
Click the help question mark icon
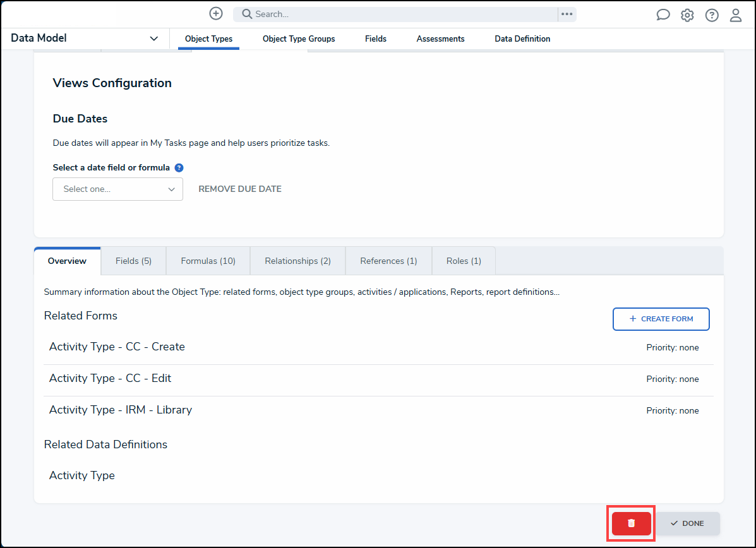712,15
